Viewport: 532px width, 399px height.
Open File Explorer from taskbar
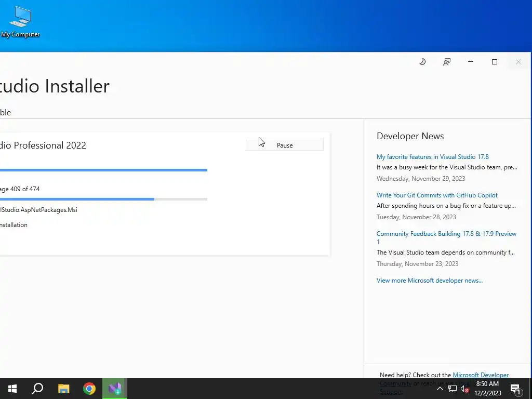[63, 389]
